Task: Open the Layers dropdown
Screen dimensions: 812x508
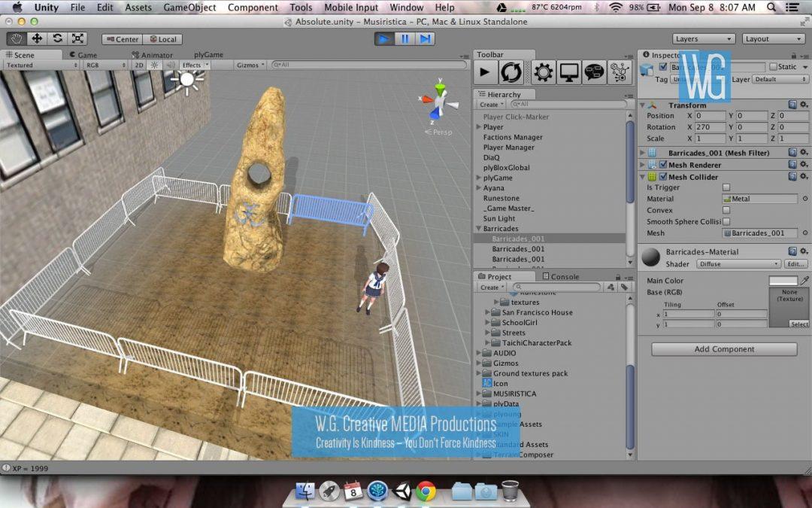Action: 703,39
